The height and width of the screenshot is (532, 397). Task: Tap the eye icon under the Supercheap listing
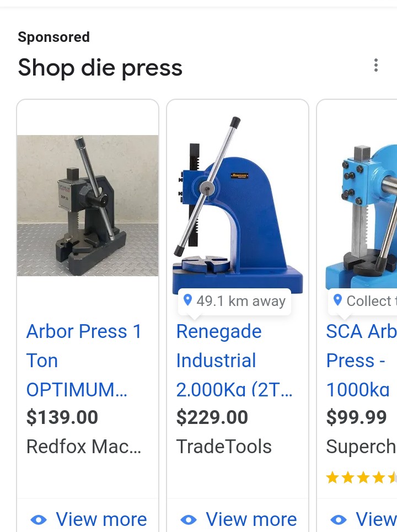point(339,520)
